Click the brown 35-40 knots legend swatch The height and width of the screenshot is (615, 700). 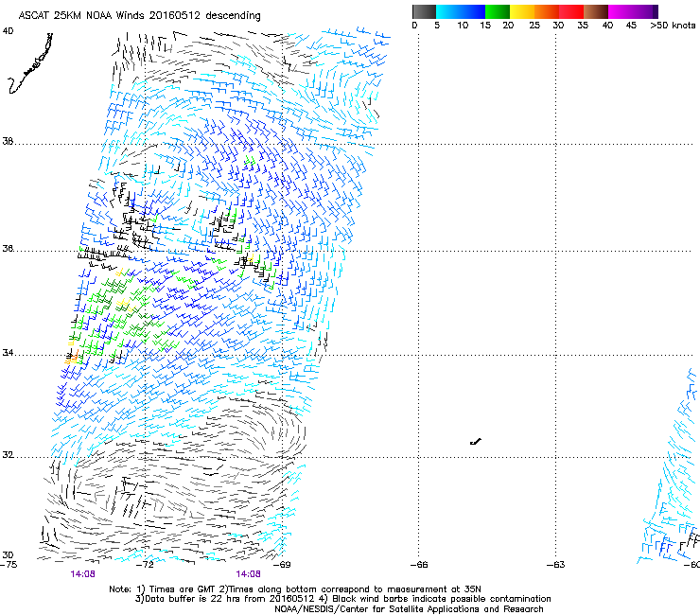click(x=596, y=11)
